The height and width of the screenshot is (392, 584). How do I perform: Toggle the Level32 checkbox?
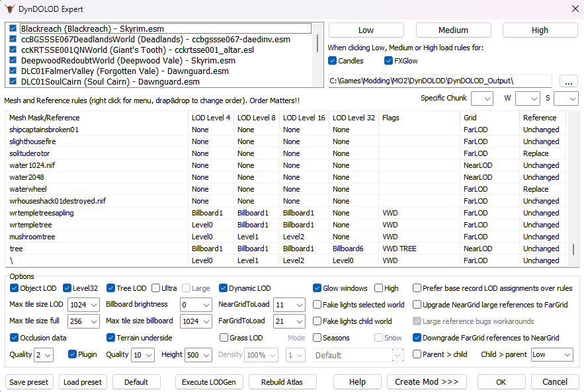tap(67, 288)
